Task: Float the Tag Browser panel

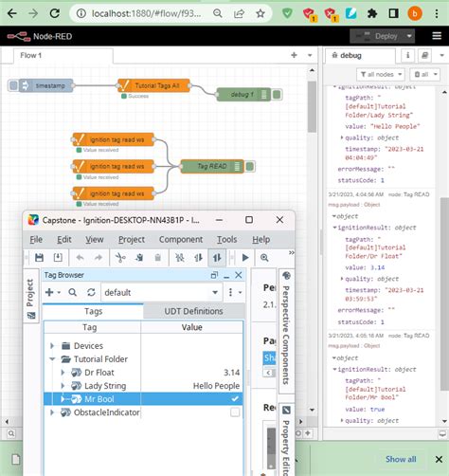Action: click(x=214, y=275)
